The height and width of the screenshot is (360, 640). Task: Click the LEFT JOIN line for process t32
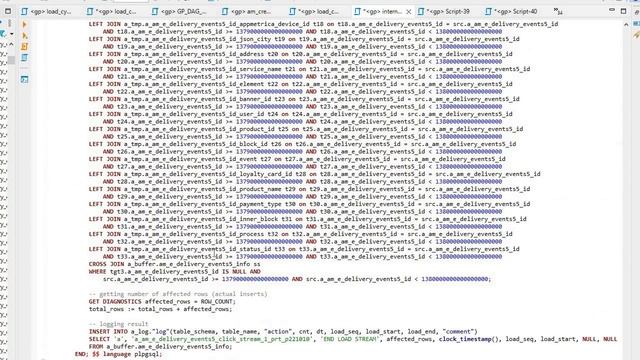tap(300, 234)
